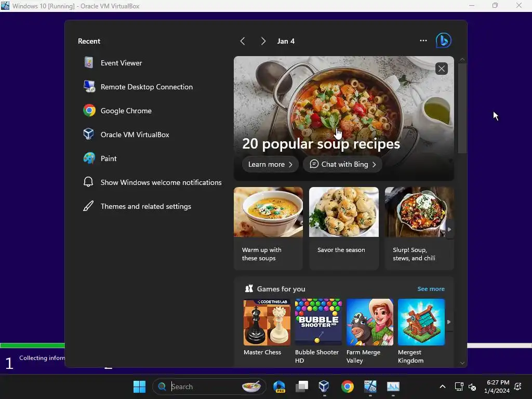The width and height of the screenshot is (532, 399).
Task: Click the taskbar search magnifier icon
Action: [162, 387]
